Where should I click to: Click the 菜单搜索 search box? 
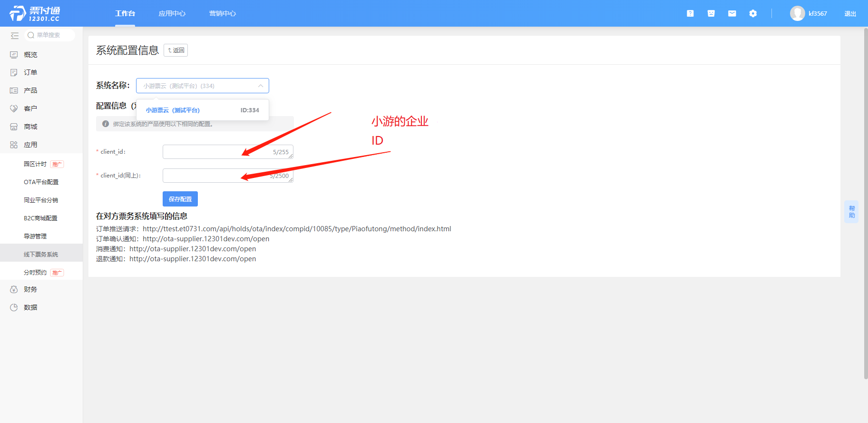click(50, 35)
